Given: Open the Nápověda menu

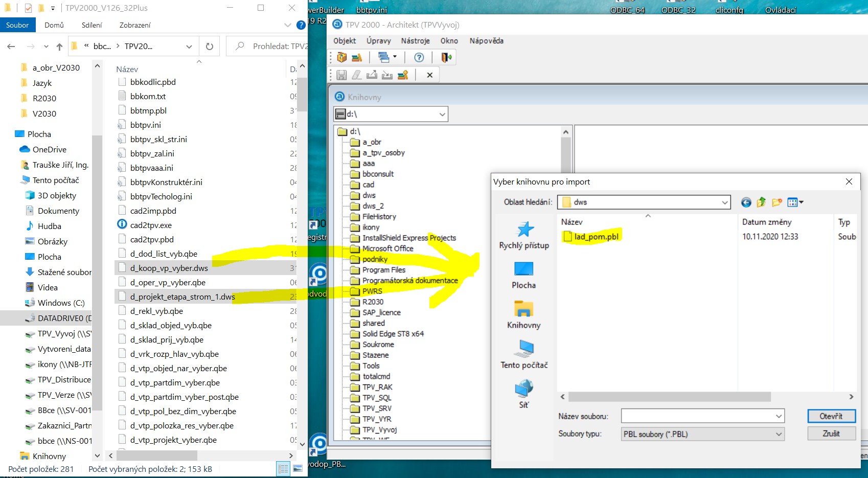Looking at the screenshot, I should 486,41.
